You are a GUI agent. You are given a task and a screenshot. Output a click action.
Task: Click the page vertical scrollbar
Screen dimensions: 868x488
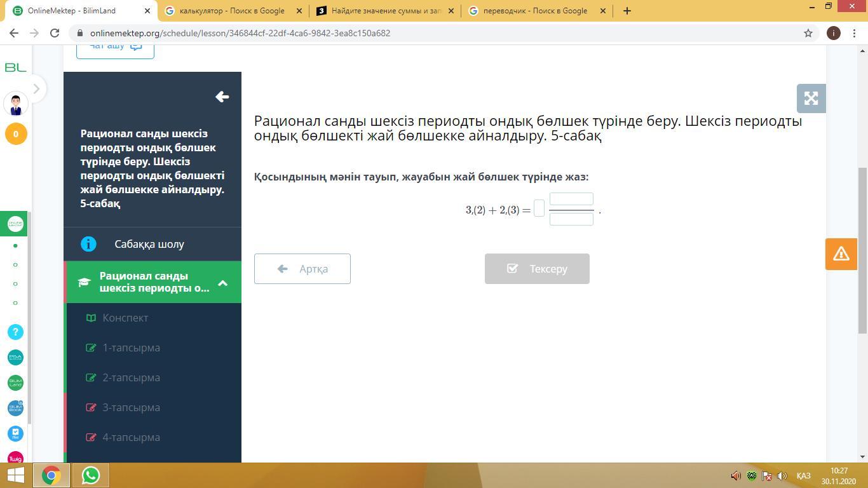[x=863, y=250]
